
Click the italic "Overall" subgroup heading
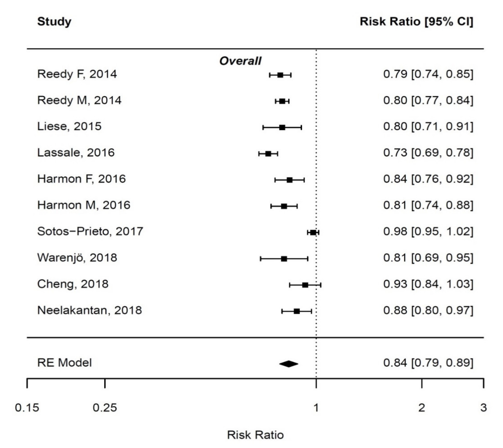tap(240, 61)
